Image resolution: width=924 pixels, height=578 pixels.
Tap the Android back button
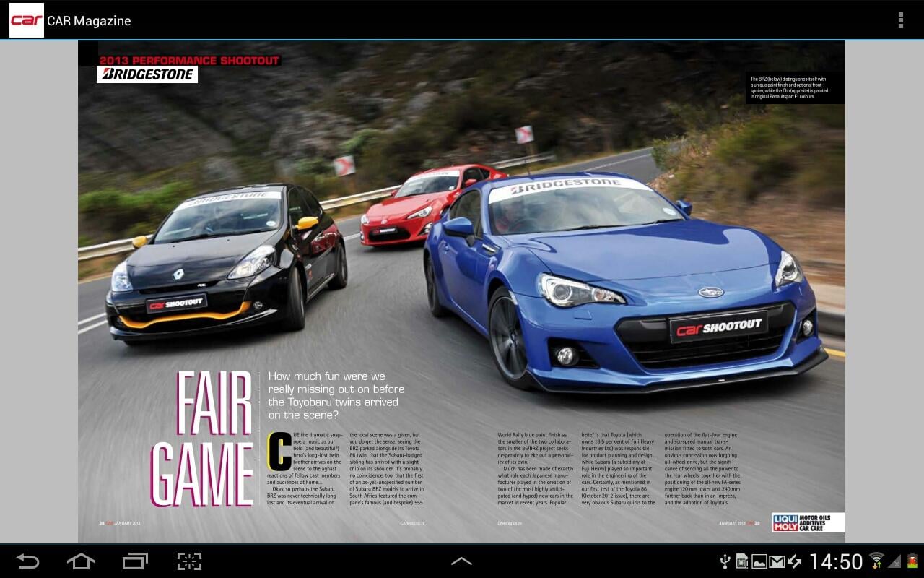click(x=27, y=561)
